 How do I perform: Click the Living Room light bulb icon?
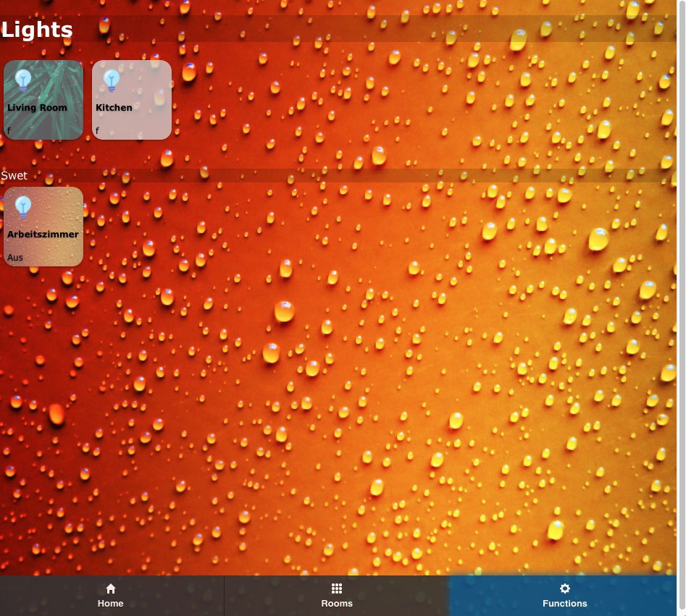[23, 80]
